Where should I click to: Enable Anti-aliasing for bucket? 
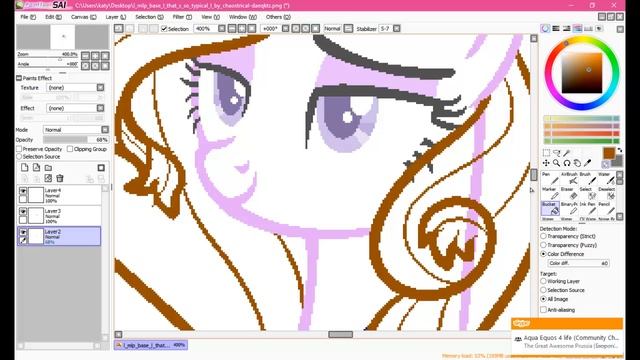(x=543, y=310)
